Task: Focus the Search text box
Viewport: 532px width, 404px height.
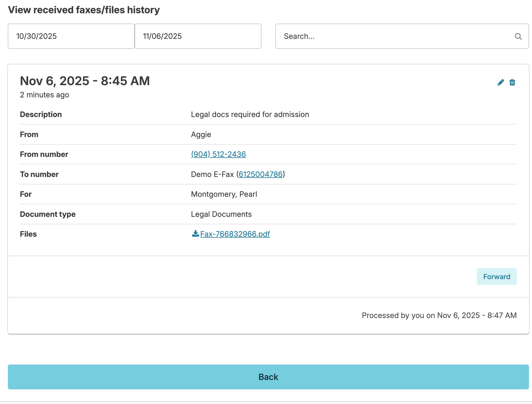Action: point(395,36)
